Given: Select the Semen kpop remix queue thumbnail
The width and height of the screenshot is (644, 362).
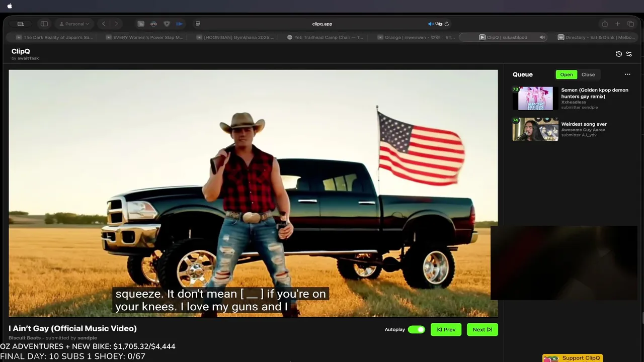Looking at the screenshot, I should (x=535, y=98).
